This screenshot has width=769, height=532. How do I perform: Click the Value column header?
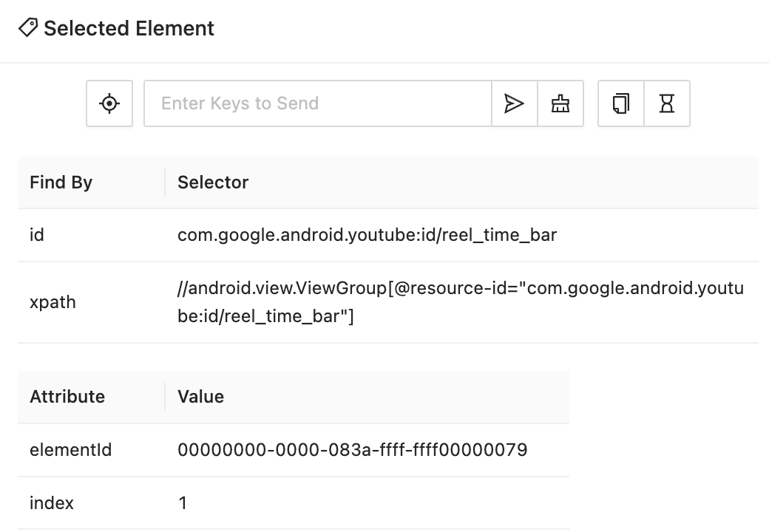pyautogui.click(x=200, y=397)
